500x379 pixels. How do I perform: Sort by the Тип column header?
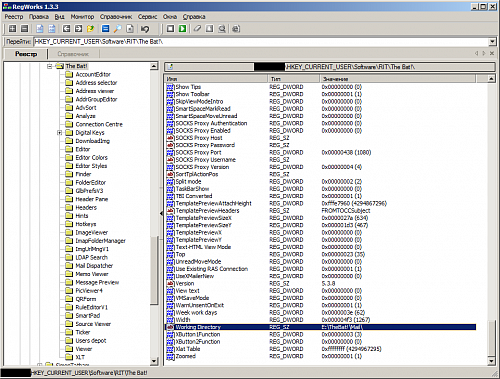294,79
